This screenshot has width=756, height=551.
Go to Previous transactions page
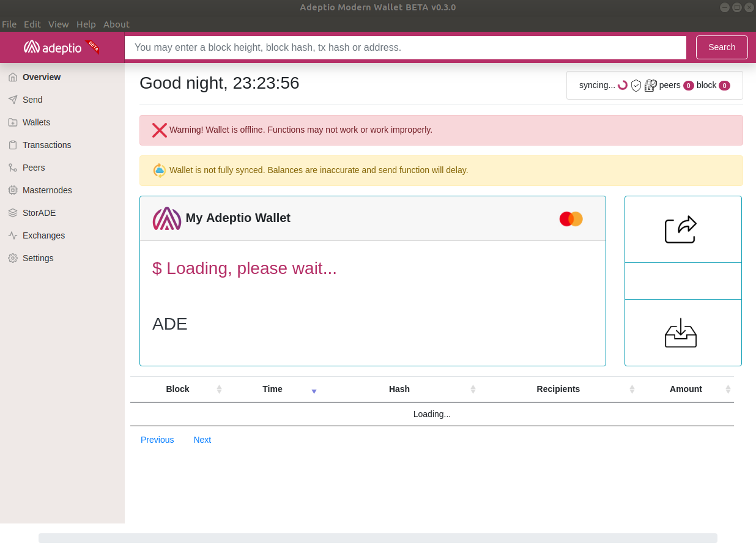coord(157,440)
